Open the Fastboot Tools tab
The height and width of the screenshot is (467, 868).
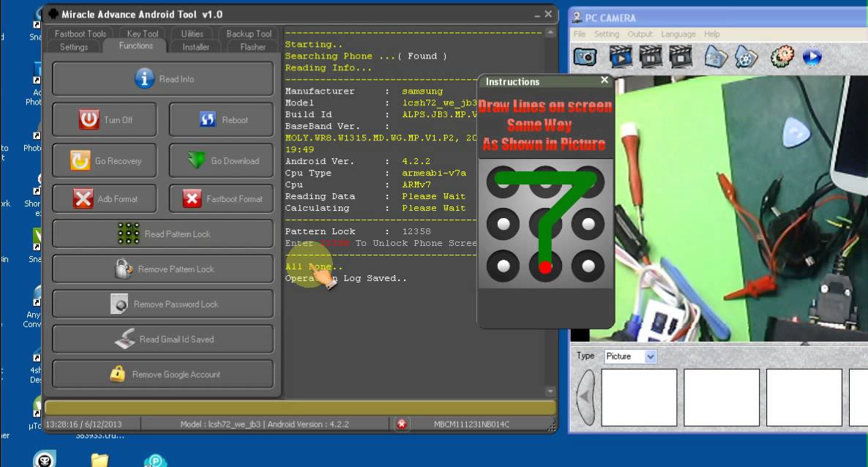[x=81, y=34]
